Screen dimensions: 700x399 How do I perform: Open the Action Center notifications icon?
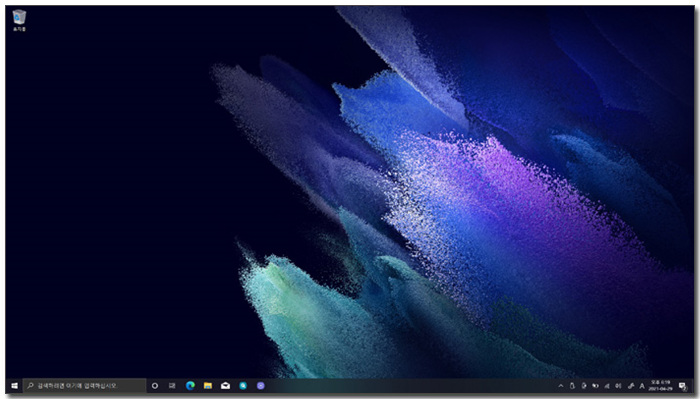coord(683,386)
